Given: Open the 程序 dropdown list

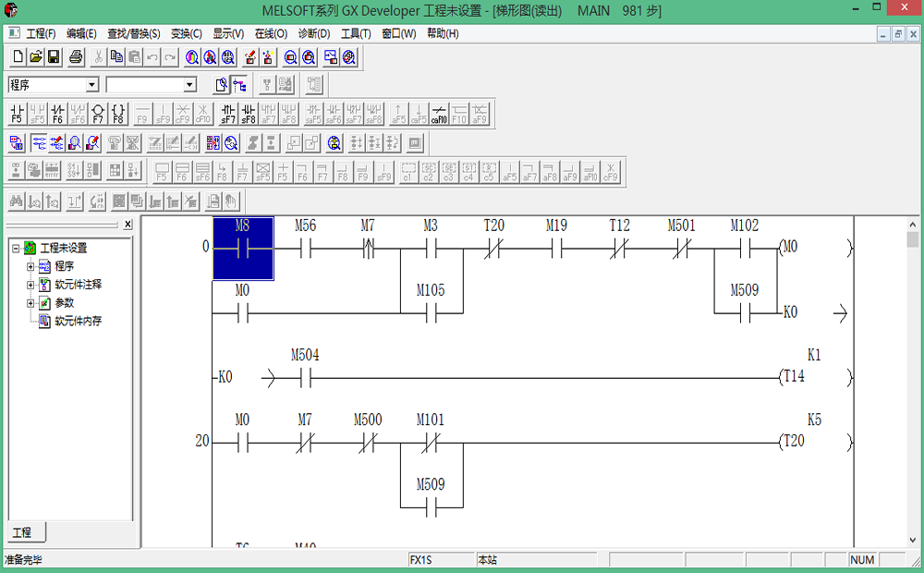Looking at the screenshot, I should [91, 85].
